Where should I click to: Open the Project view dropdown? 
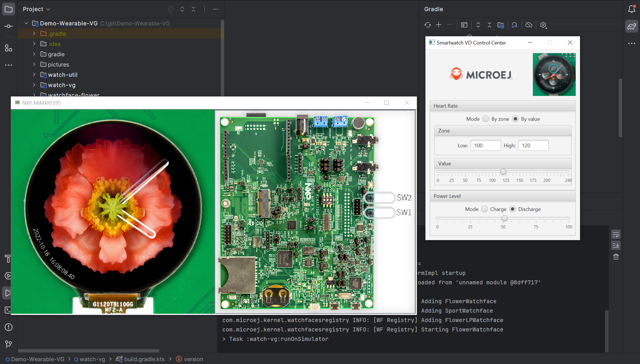(x=36, y=9)
